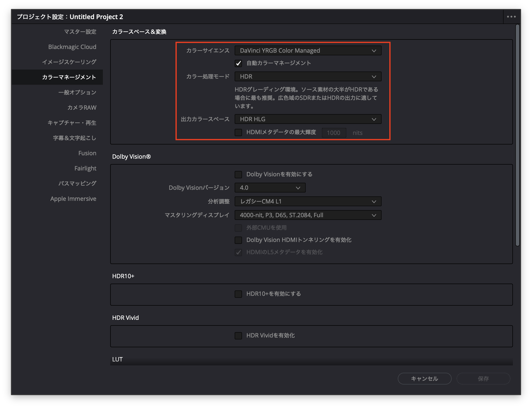Enable Dolby Vision HDMIトンネリング checkbox
Screen dimensions: 532x408
tap(238, 240)
